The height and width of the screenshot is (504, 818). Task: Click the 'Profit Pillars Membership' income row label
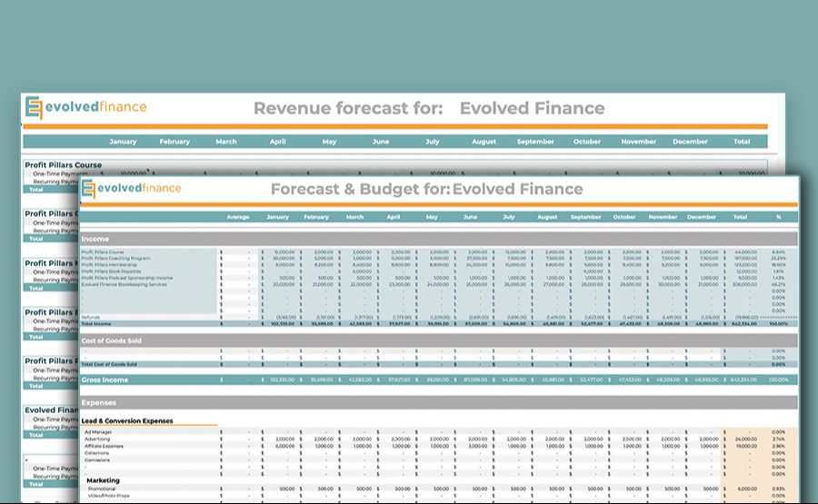tap(109, 265)
